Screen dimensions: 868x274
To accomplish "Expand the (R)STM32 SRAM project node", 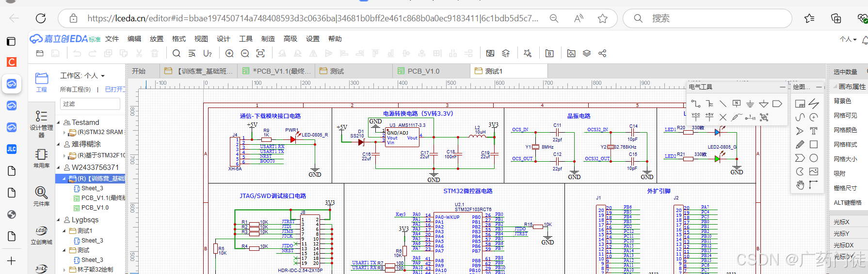I will (x=64, y=132).
